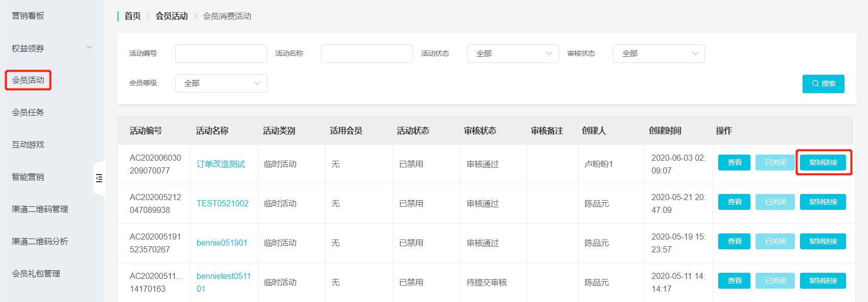Collapse the sidebar with the menu fold icon
Image resolution: width=868 pixels, height=302 pixels.
click(99, 178)
